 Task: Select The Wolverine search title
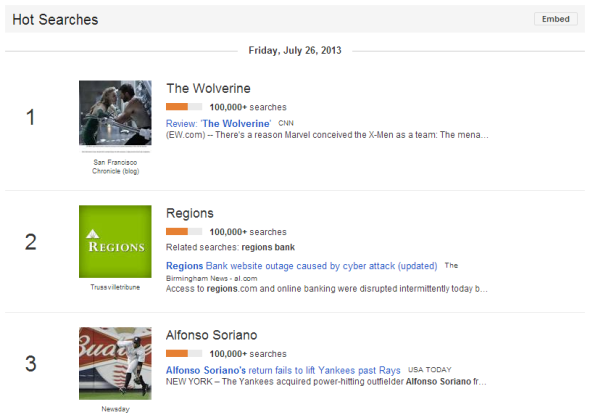click(x=208, y=88)
